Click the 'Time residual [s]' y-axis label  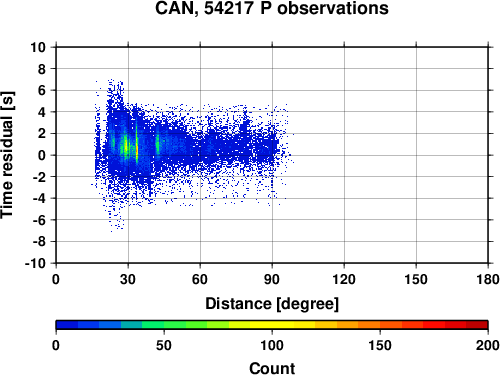coord(8,155)
